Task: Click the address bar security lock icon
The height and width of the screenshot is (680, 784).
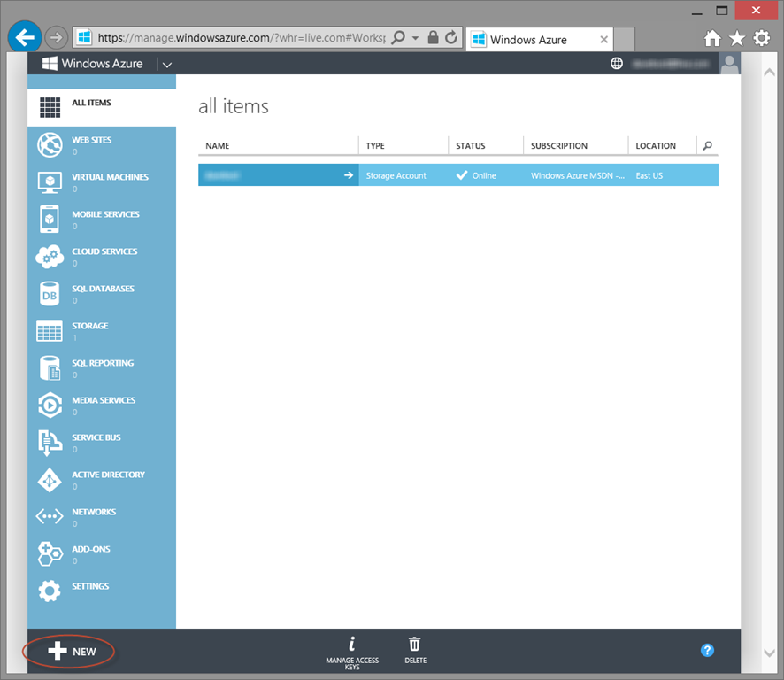Action: [x=433, y=37]
